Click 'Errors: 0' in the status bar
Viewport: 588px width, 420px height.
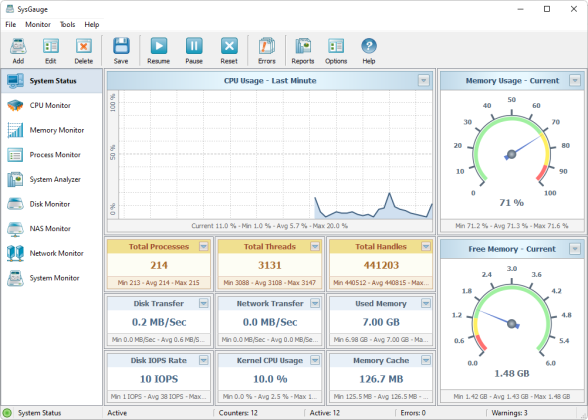[x=413, y=413]
